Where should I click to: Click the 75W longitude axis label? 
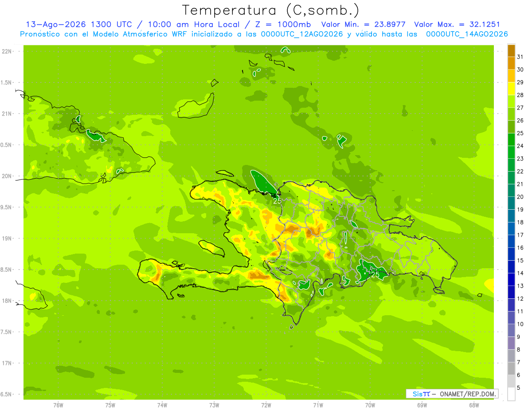coord(110,405)
